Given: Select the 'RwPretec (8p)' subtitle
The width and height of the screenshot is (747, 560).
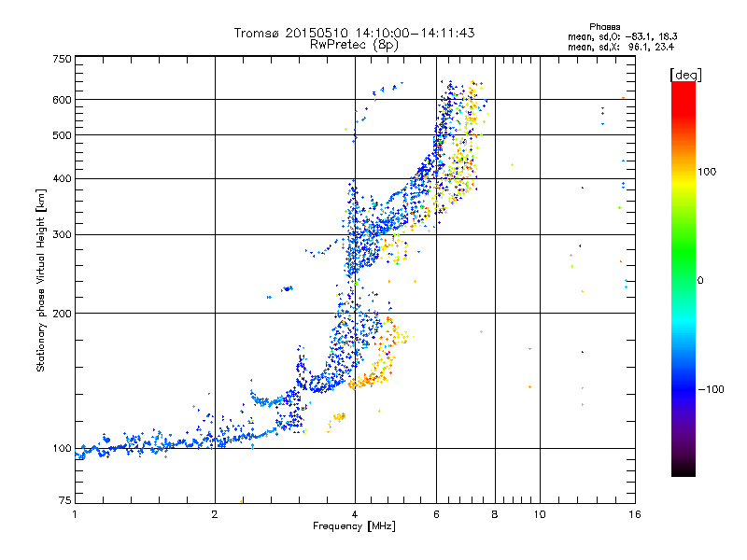Looking at the screenshot, I should click(x=354, y=45).
